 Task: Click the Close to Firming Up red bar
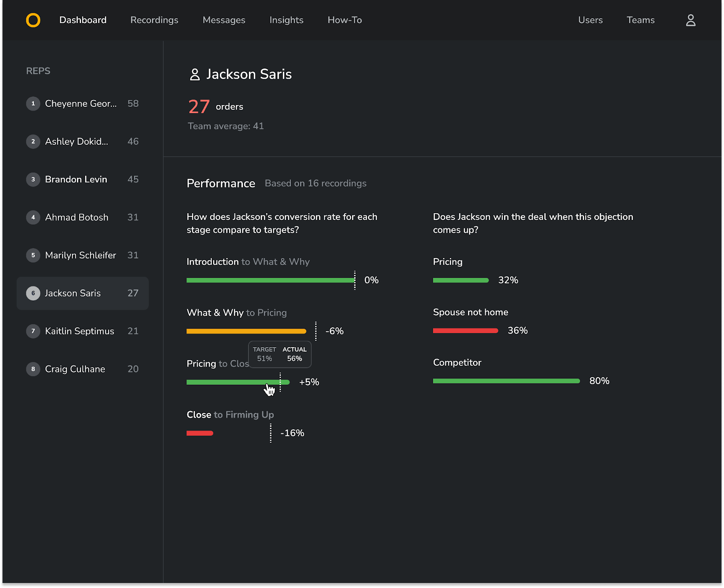[200, 434]
